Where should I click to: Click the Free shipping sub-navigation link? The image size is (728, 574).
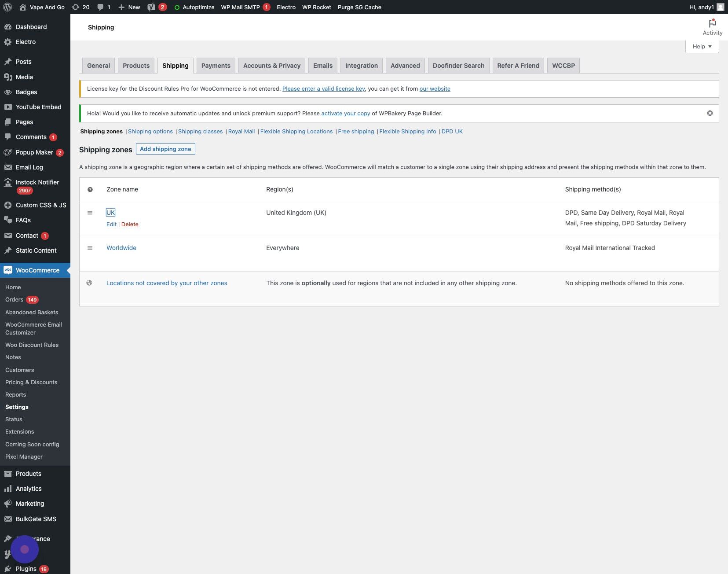356,131
